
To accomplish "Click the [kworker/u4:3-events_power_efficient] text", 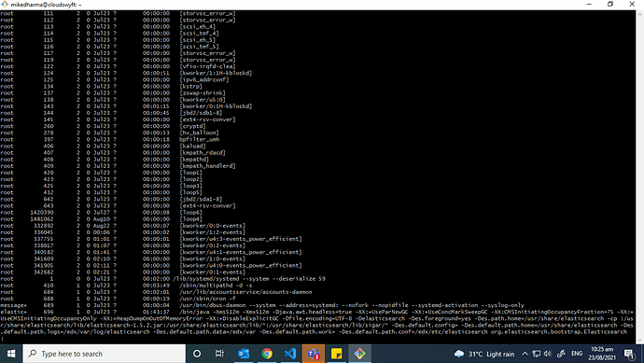I will pos(241,239).
